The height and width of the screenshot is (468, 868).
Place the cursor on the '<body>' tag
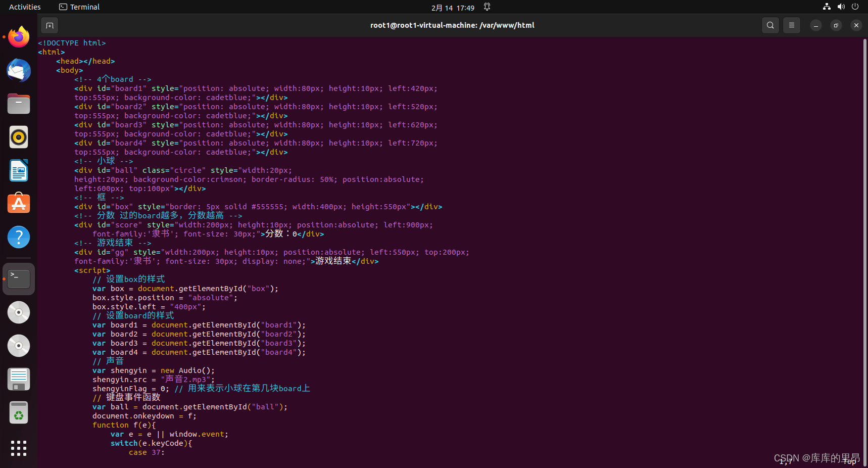point(69,70)
